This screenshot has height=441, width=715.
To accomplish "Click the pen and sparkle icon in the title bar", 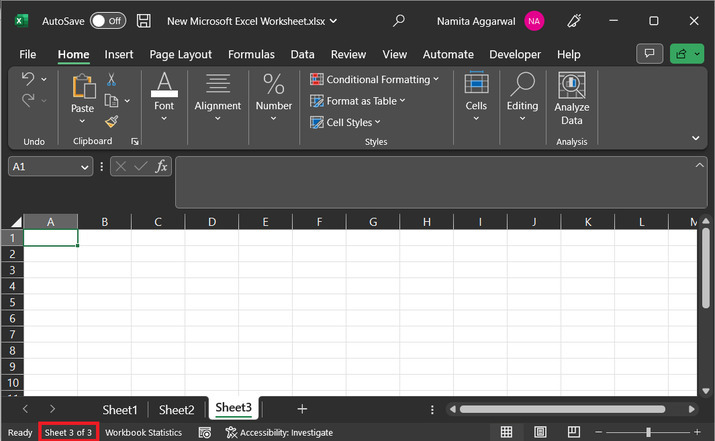I will coord(574,21).
